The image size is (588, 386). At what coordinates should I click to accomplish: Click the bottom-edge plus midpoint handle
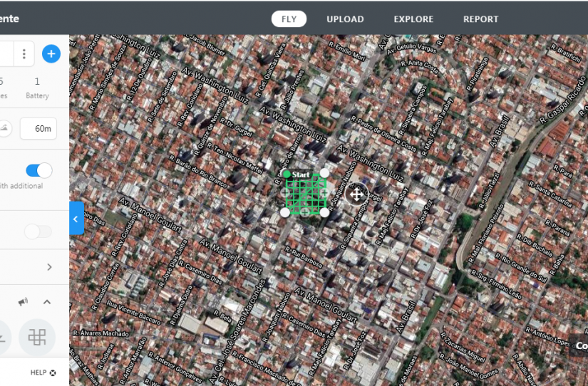pyautogui.click(x=305, y=212)
